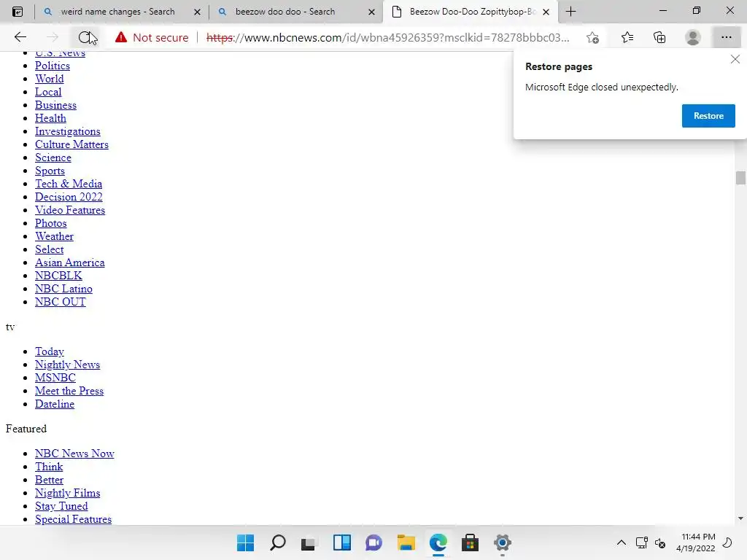Open the Tech & Media link
The image size is (747, 560).
[x=68, y=184]
